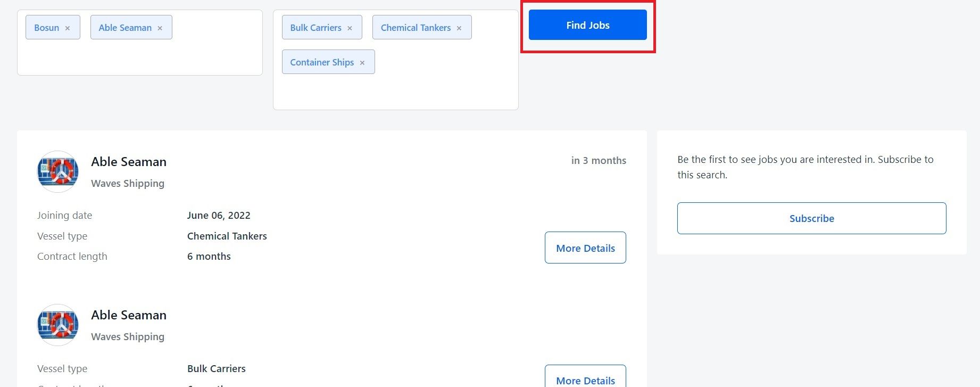This screenshot has width=980, height=387.
Task: Click the Contract length label of first job
Action: [72, 256]
